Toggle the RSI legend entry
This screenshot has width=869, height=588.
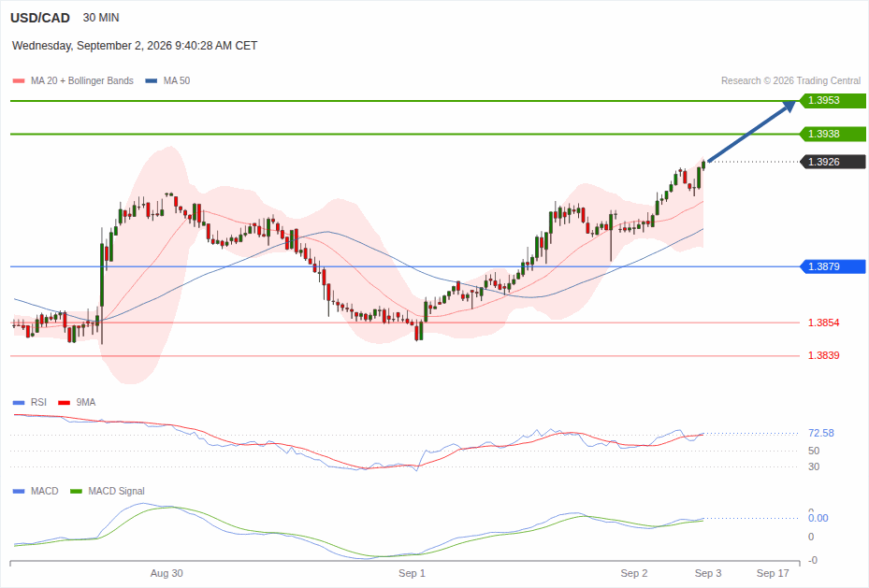coord(29,403)
